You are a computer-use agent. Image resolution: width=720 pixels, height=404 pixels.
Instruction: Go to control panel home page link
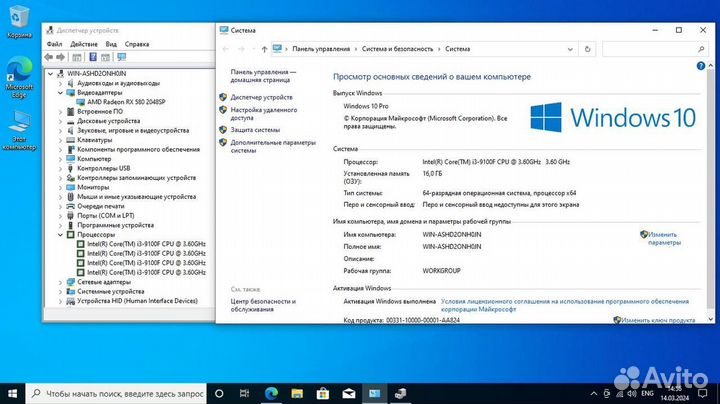click(263, 76)
